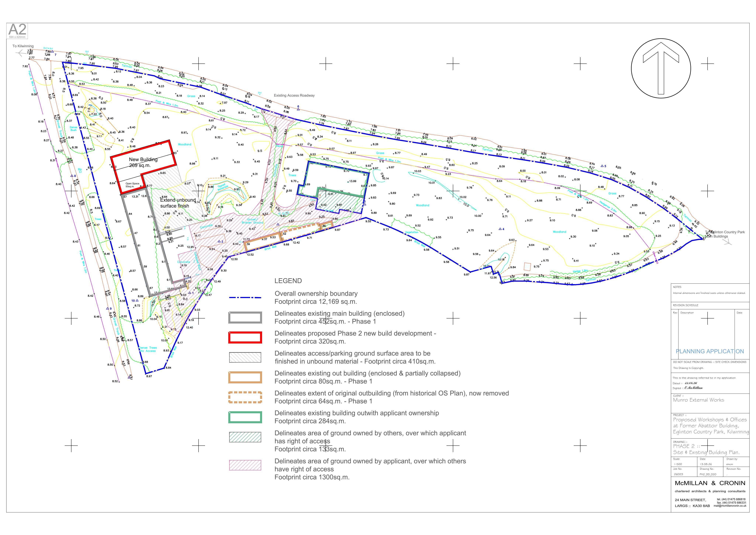
Task: Click 'Extend unbound surface finish' annotation
Action: [x=178, y=203]
